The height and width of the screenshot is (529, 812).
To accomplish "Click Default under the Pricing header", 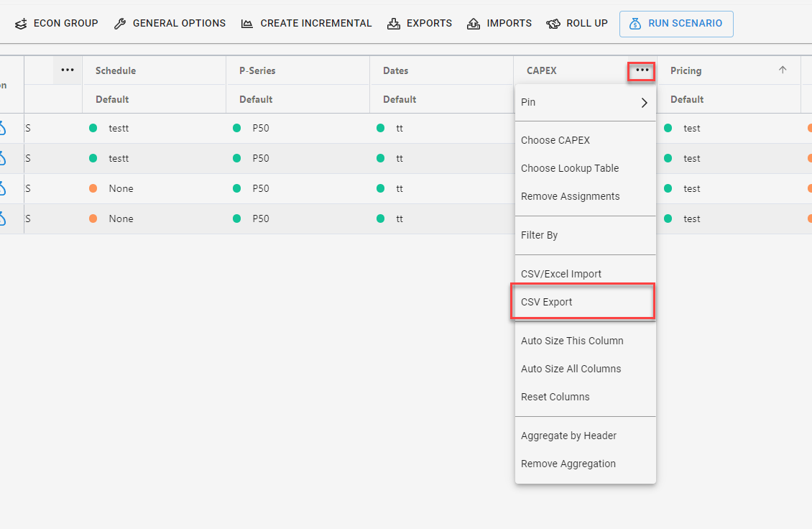I will [687, 99].
